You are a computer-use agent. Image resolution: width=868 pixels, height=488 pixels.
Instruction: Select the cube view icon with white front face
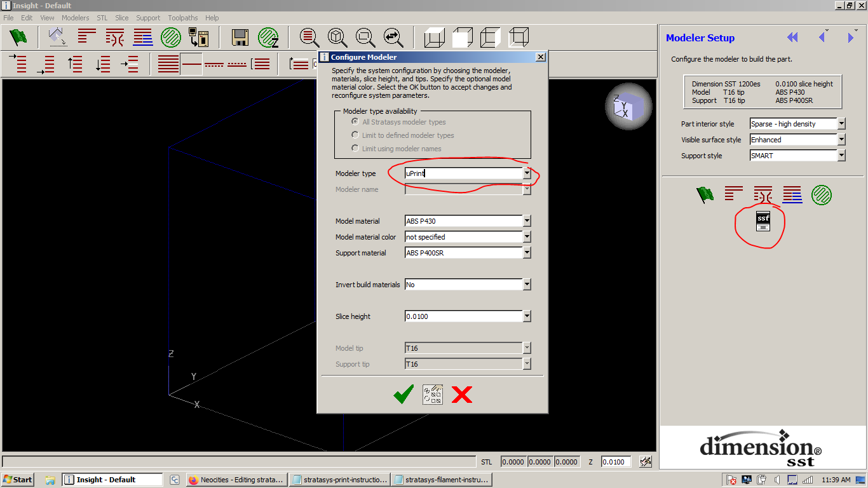[x=463, y=37]
